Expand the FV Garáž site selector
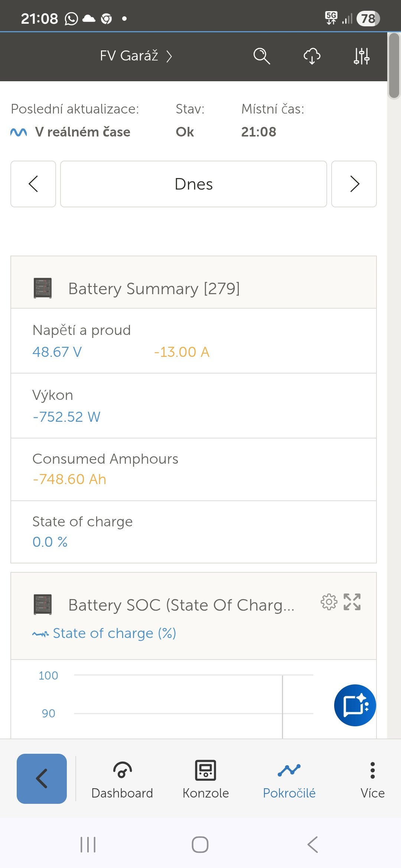 click(136, 56)
